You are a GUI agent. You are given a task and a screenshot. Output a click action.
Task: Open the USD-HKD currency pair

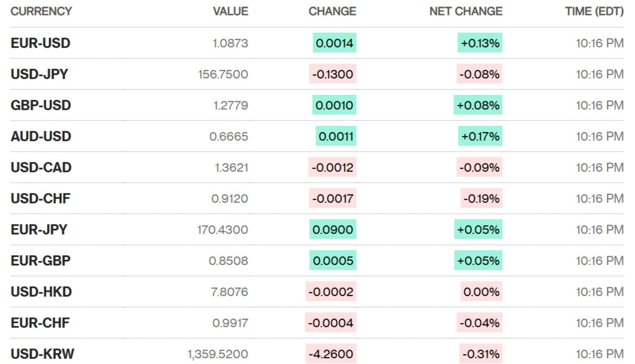[41, 292]
